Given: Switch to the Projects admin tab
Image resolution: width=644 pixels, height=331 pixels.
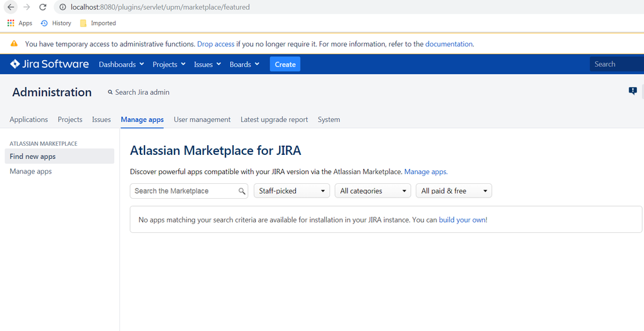Looking at the screenshot, I should pyautogui.click(x=70, y=119).
